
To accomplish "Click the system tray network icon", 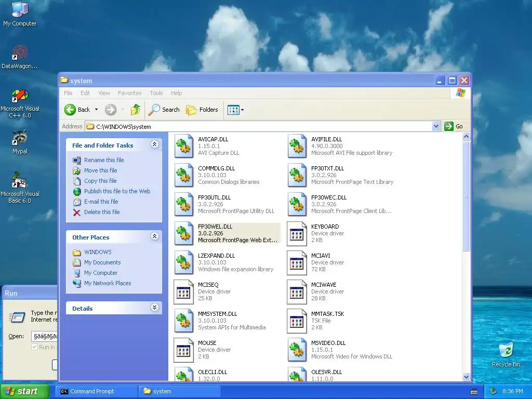I will point(493,391).
